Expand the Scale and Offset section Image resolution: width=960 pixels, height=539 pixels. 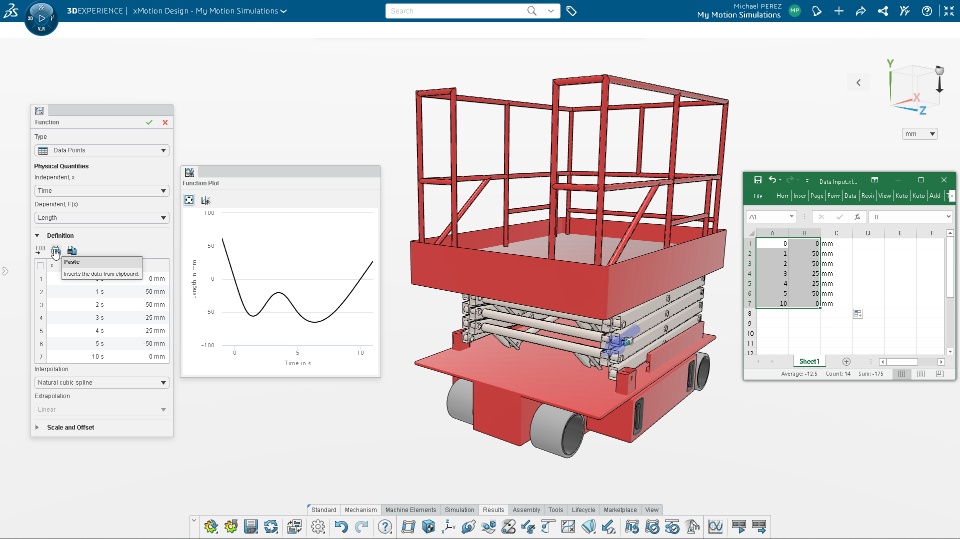[37, 428]
